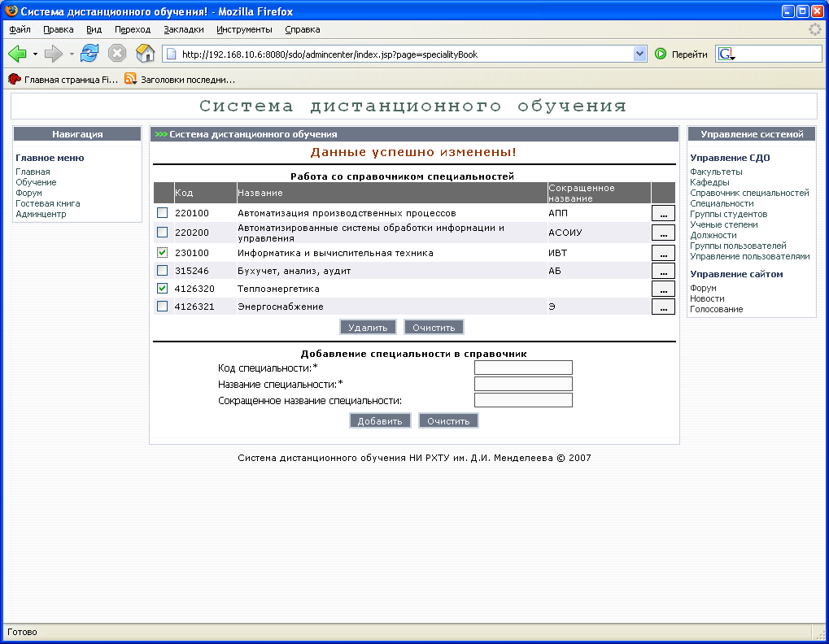Click ... button for Бухучет row

pos(663,271)
